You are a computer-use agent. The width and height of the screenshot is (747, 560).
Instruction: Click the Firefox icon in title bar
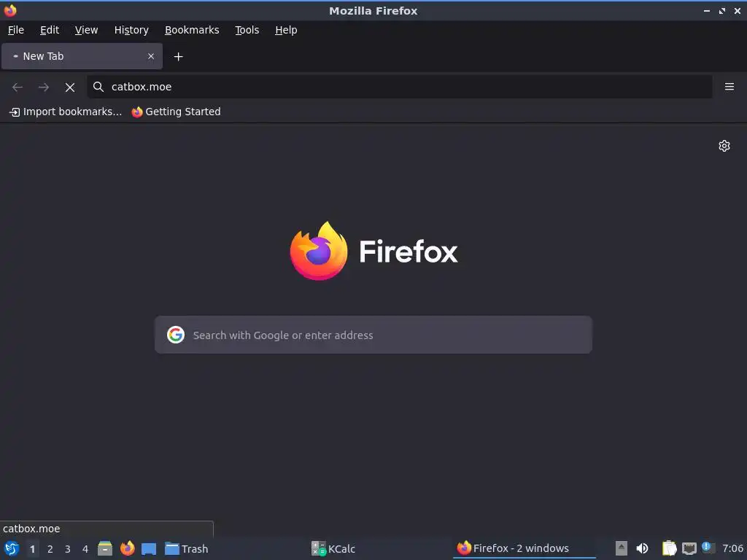click(10, 10)
